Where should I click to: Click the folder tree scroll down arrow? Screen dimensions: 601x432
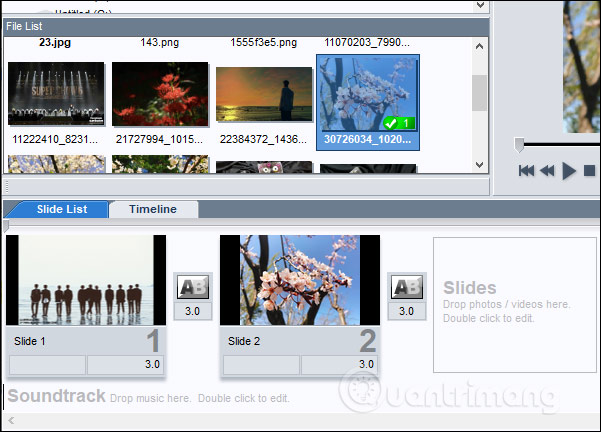point(480,5)
